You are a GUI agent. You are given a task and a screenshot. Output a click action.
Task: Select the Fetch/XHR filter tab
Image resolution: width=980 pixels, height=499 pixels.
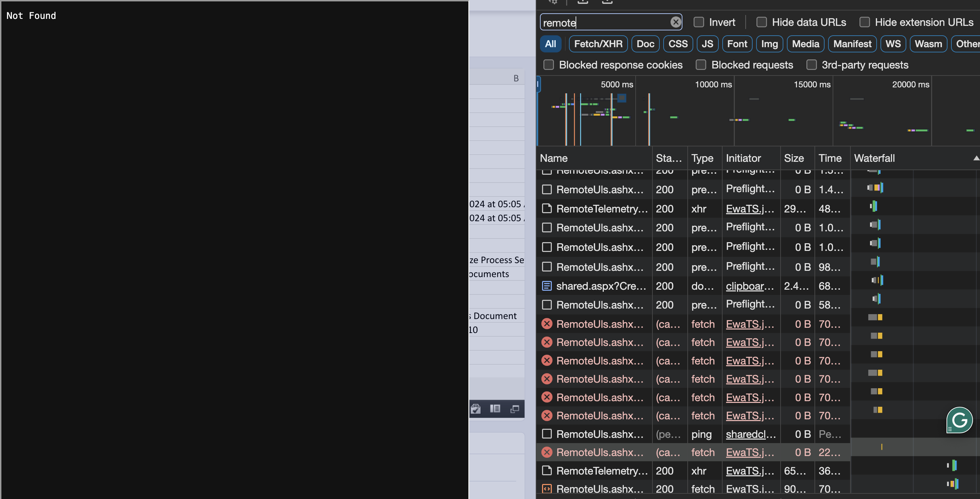598,44
